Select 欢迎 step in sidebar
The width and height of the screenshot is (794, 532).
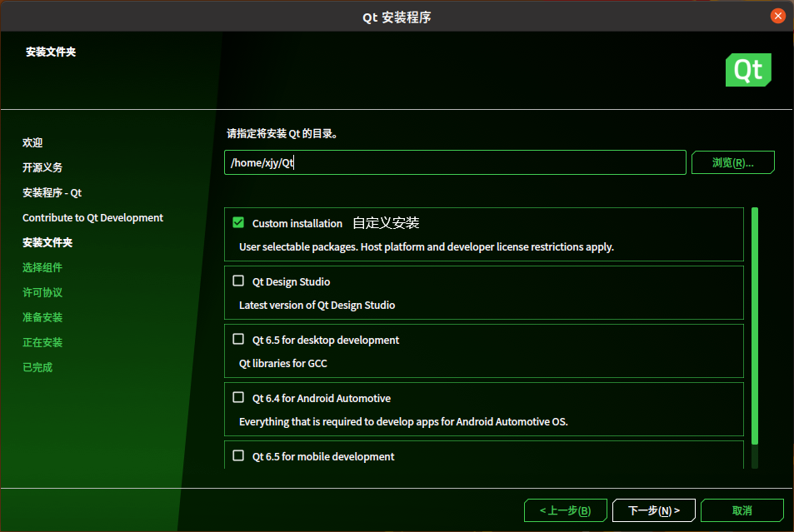pyautogui.click(x=32, y=142)
